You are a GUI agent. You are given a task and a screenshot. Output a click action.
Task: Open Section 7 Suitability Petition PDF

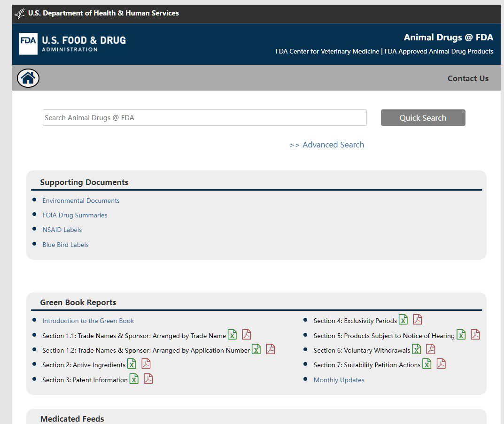(442, 364)
